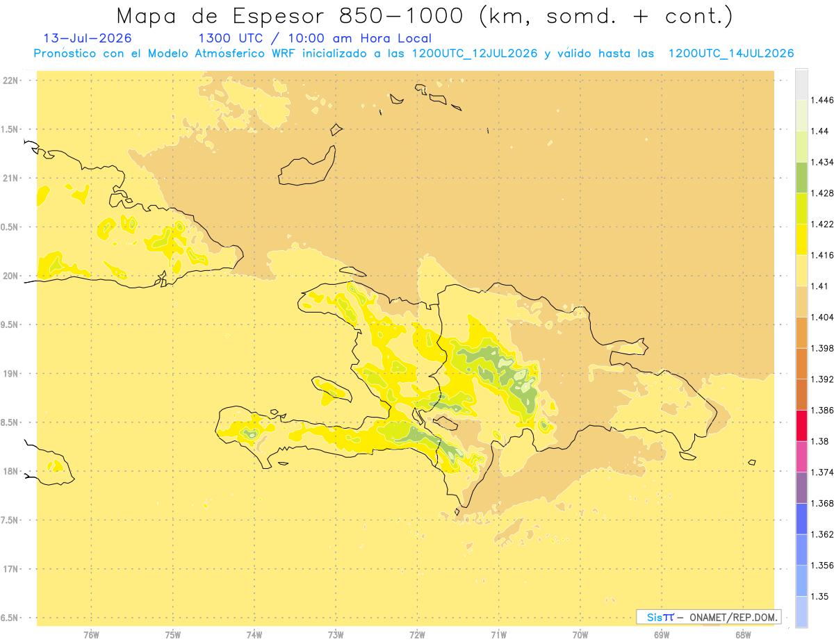Click the 1.44 colorbar value
Image resolution: width=834 pixels, height=644 pixels.
click(x=821, y=131)
